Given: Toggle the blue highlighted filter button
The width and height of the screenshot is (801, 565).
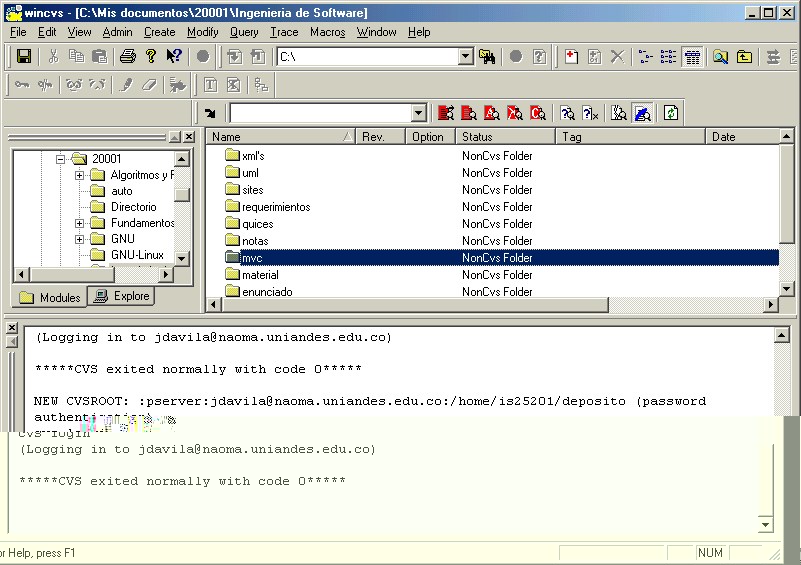Looking at the screenshot, I should tap(643, 113).
